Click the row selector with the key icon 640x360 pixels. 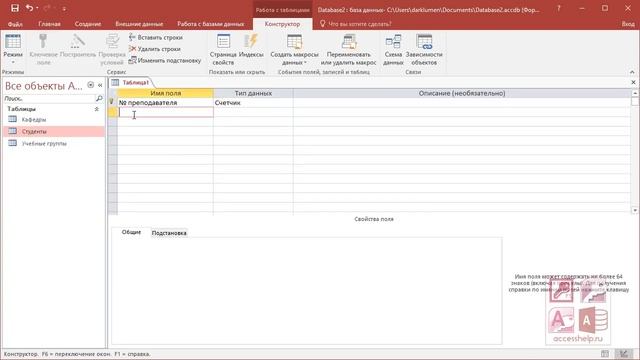pyautogui.click(x=113, y=102)
